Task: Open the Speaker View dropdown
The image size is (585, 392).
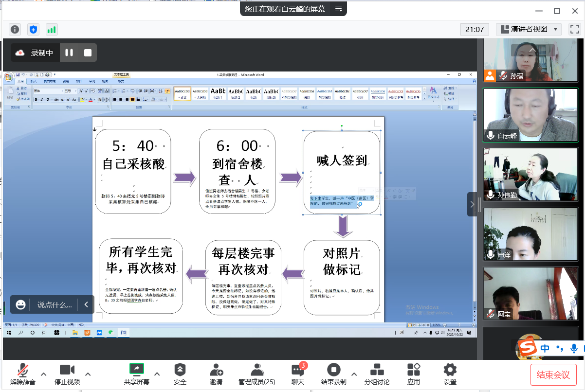Action: click(529, 29)
